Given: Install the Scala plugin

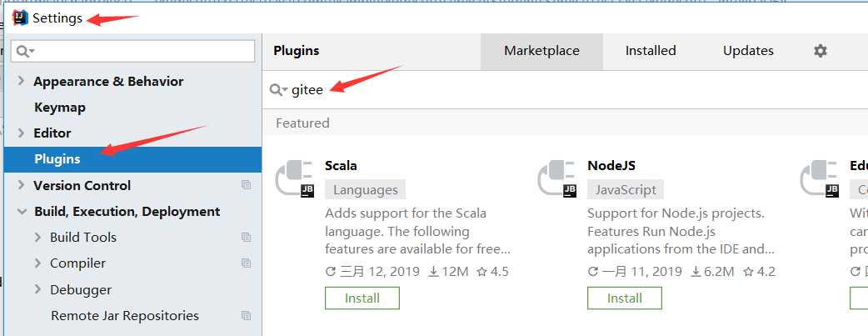Looking at the screenshot, I should pos(362,298).
